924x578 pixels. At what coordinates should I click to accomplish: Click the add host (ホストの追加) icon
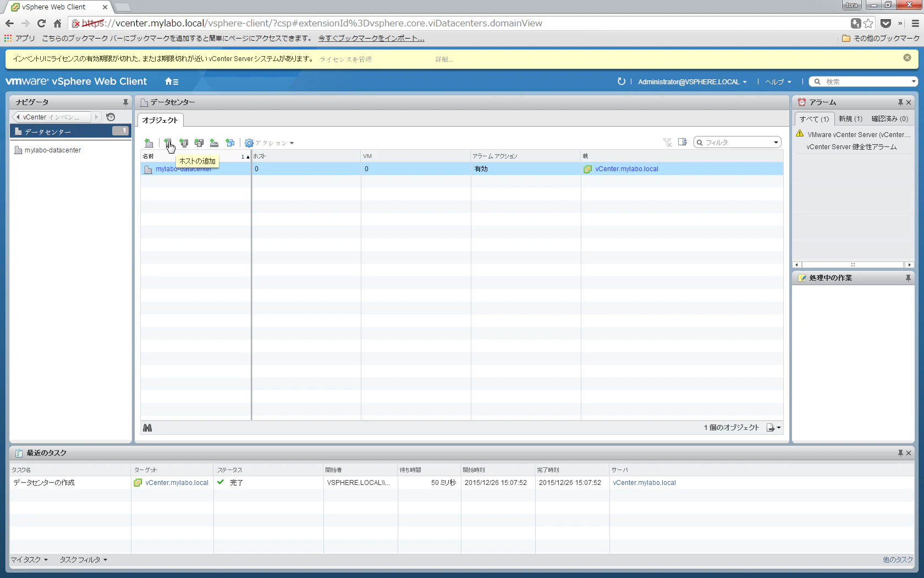coord(168,143)
